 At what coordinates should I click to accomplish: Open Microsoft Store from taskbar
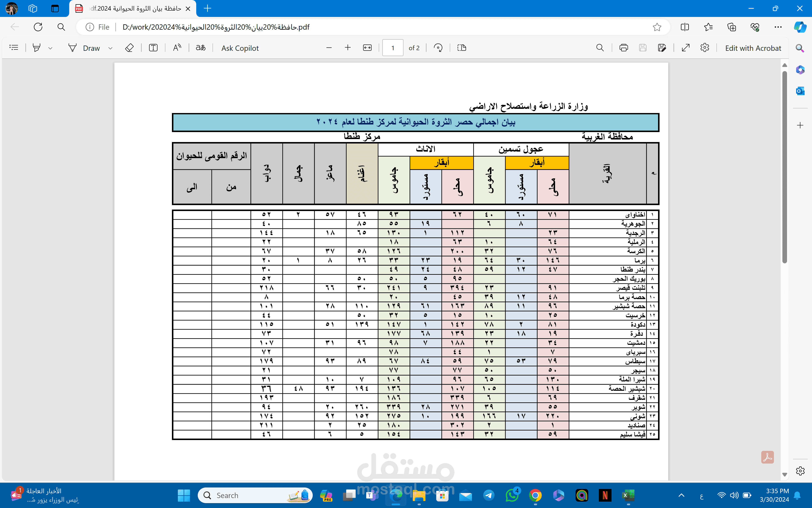(442, 495)
